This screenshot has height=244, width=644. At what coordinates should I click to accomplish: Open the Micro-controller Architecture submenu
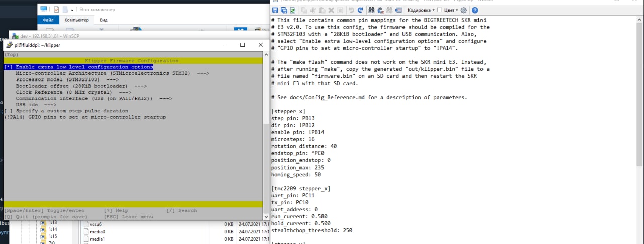coord(112,73)
